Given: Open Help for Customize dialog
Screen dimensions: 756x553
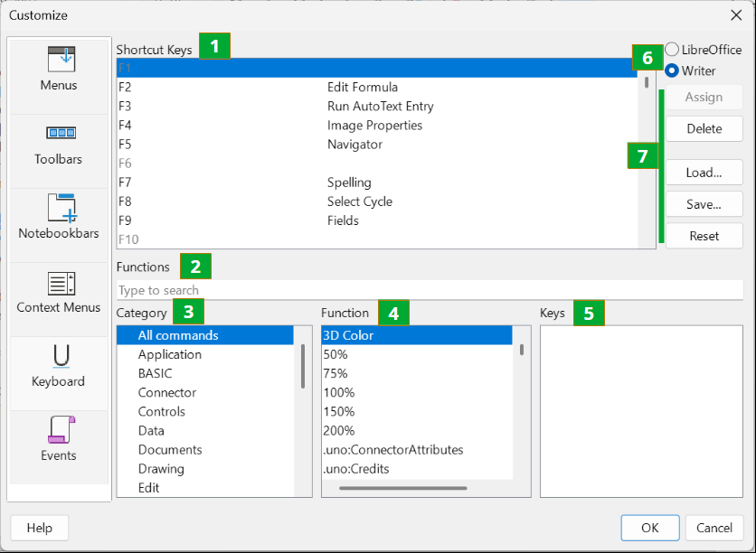Looking at the screenshot, I should 40,528.
